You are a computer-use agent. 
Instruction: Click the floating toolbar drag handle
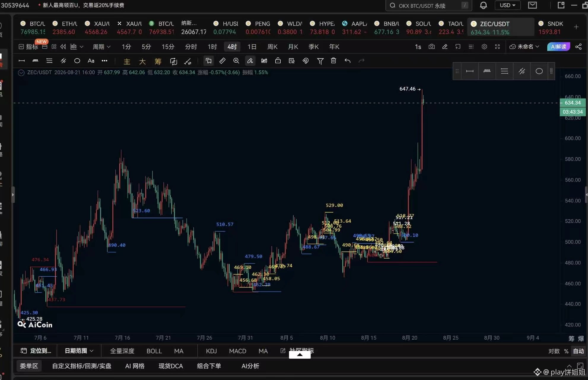click(x=457, y=71)
